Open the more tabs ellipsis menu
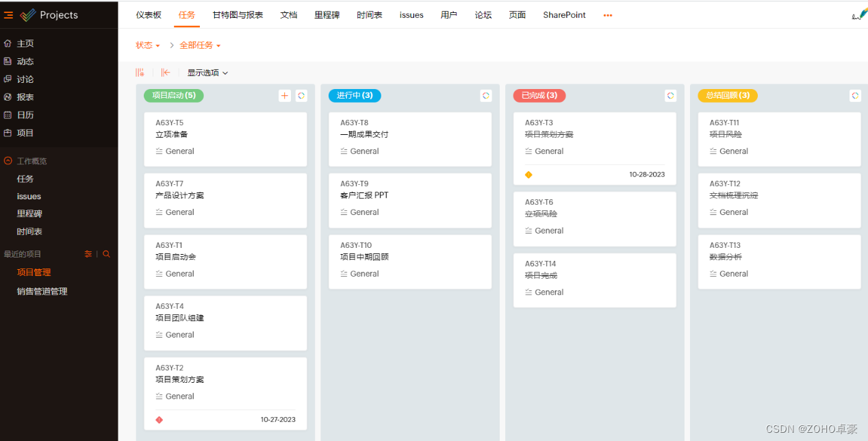The height and width of the screenshot is (441, 868). 608,15
